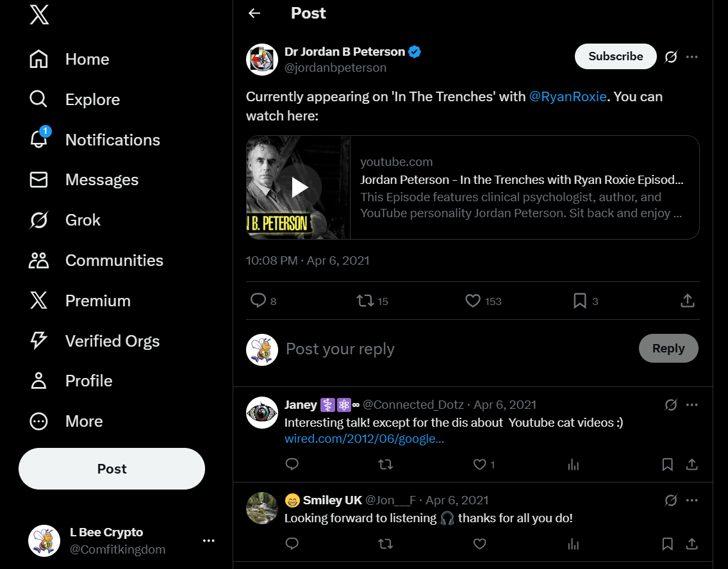
Task: Open the three-dot menu on main post
Action: (x=692, y=57)
